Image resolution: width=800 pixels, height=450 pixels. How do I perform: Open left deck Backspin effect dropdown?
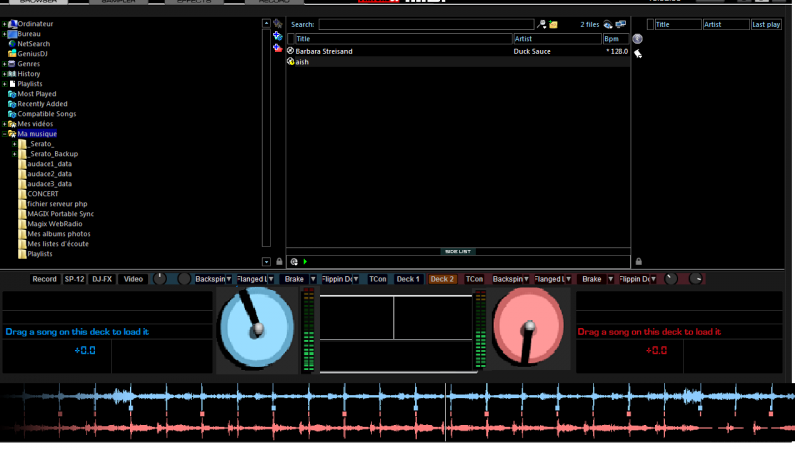click(229, 279)
